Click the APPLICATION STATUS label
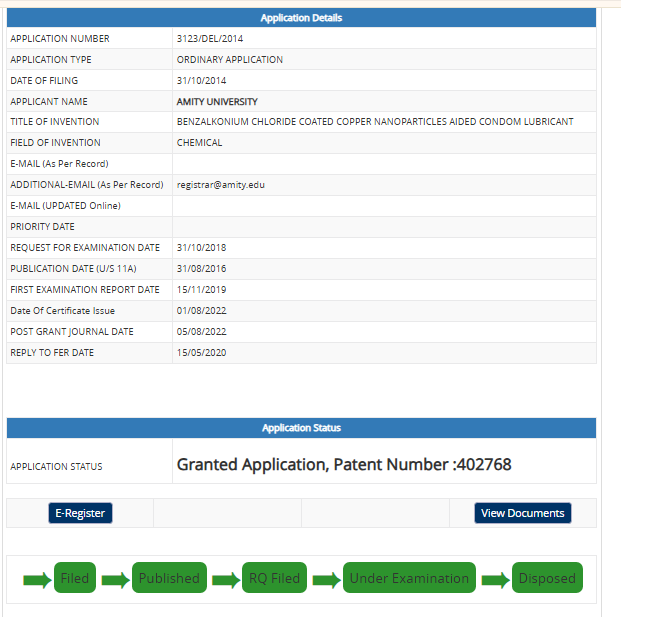 (56, 467)
